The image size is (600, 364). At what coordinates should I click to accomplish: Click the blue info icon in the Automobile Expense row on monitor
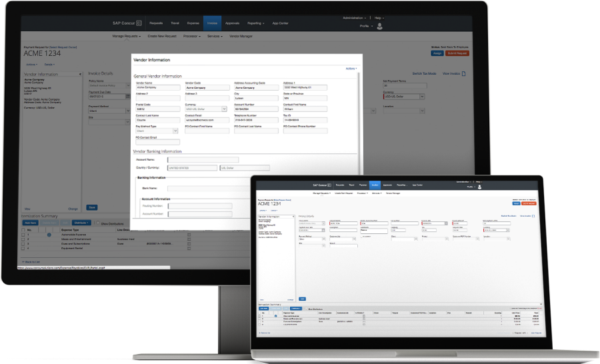pos(49,235)
